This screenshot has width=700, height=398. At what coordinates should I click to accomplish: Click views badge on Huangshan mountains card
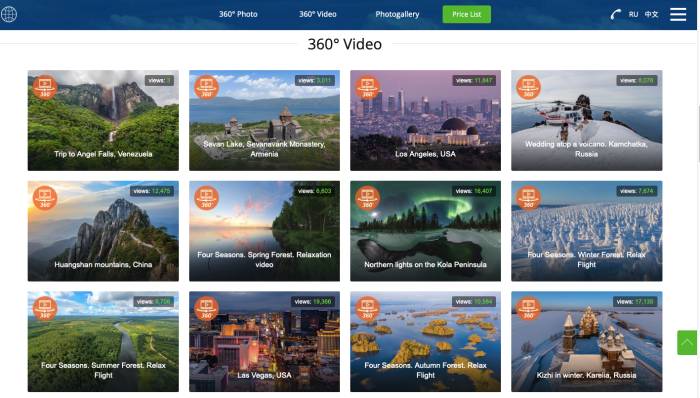[x=152, y=191]
